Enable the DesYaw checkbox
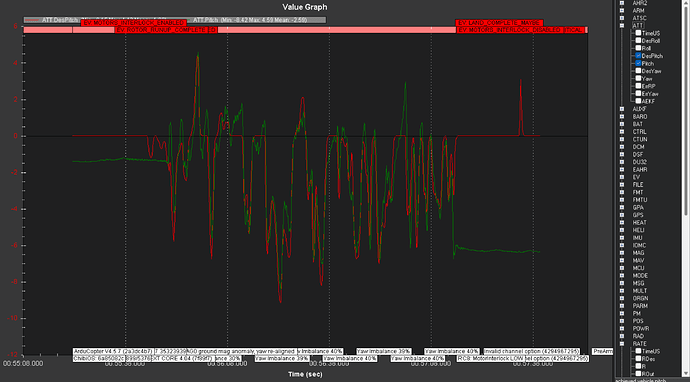Screen dimensions: 690x382 click(x=638, y=71)
